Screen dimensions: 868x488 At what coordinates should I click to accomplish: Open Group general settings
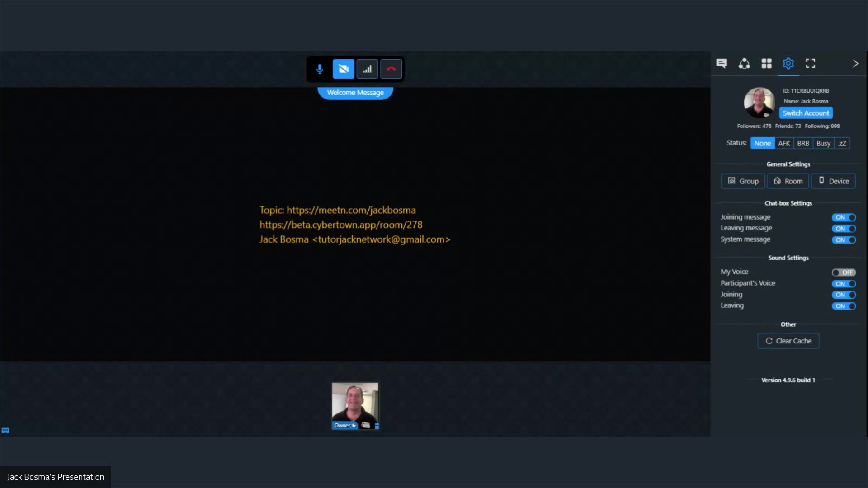tap(743, 181)
